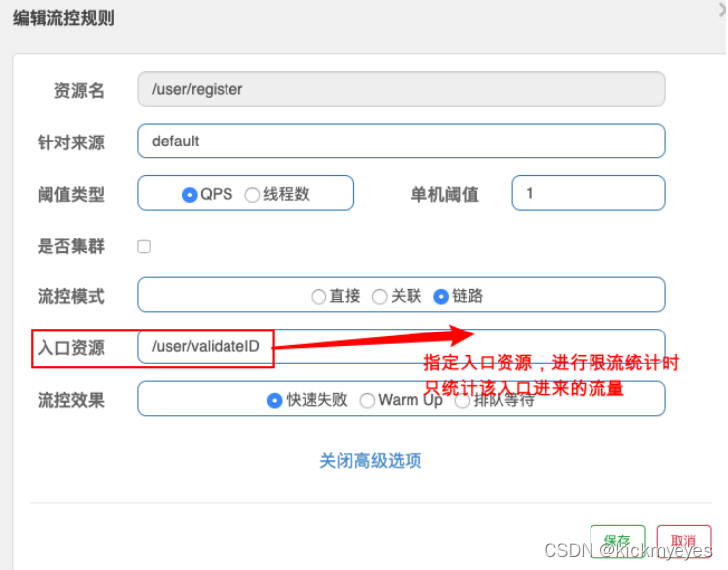This screenshot has height=570, width=728.
Task: Enable the 是否集群 checkbox
Action: tap(144, 246)
